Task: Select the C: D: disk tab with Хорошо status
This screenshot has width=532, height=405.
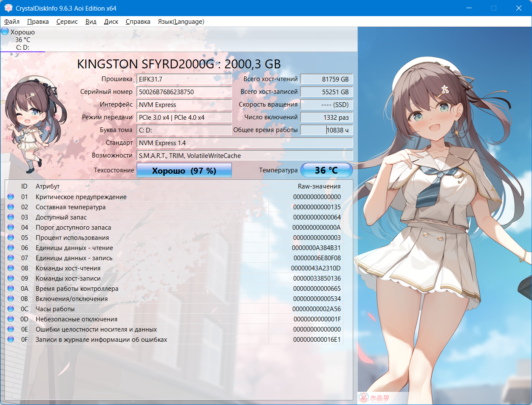Action: click(23, 39)
